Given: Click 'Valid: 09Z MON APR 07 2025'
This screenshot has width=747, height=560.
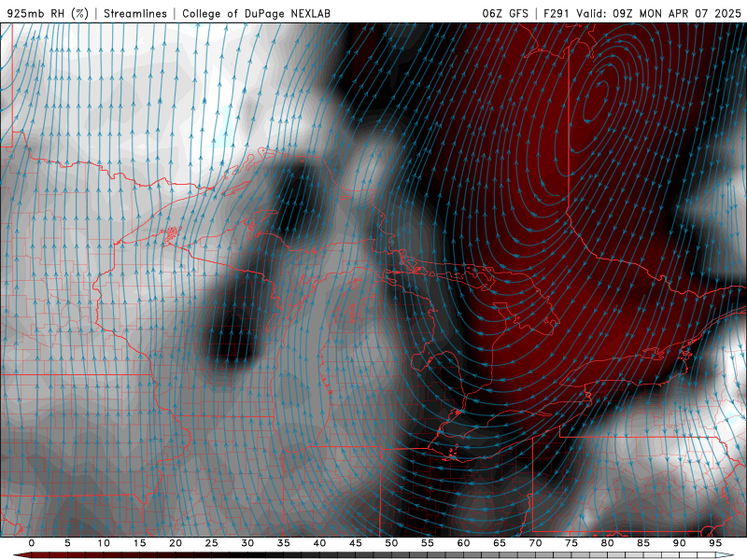Looking at the screenshot, I should point(659,13).
